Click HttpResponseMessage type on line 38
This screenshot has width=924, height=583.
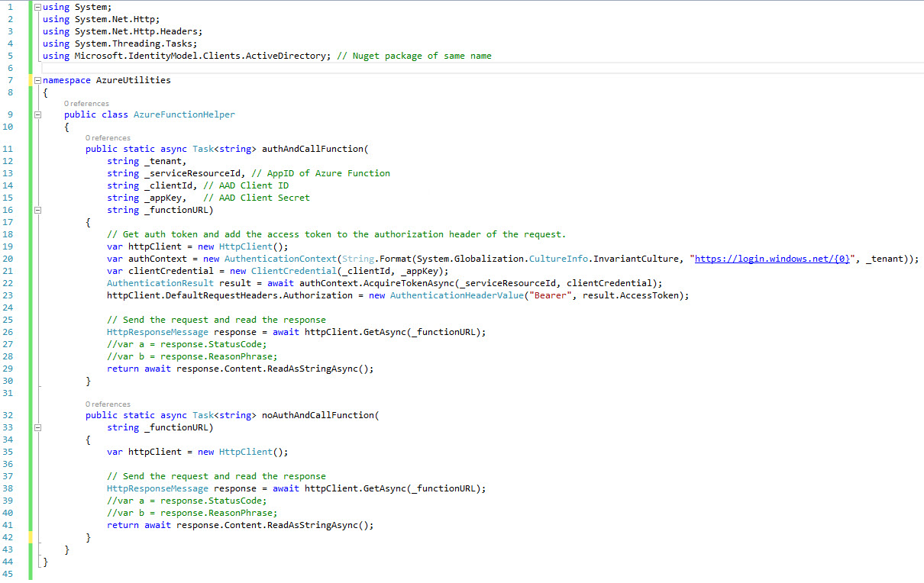(x=157, y=488)
